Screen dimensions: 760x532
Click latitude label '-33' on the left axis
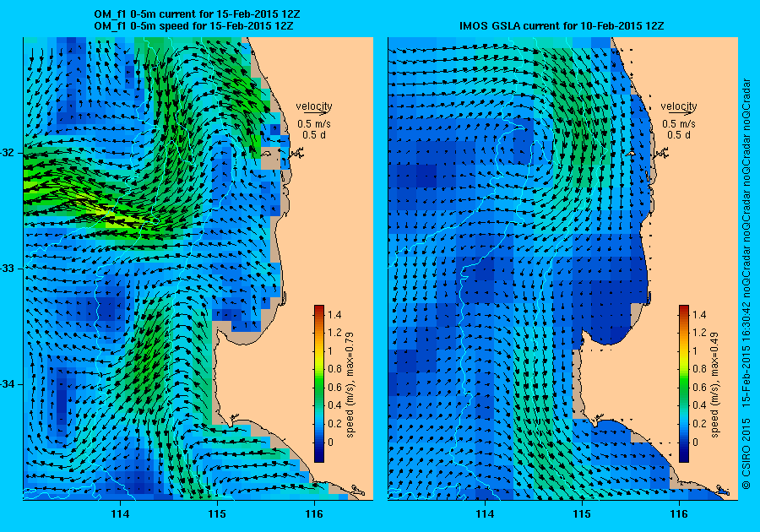8,269
